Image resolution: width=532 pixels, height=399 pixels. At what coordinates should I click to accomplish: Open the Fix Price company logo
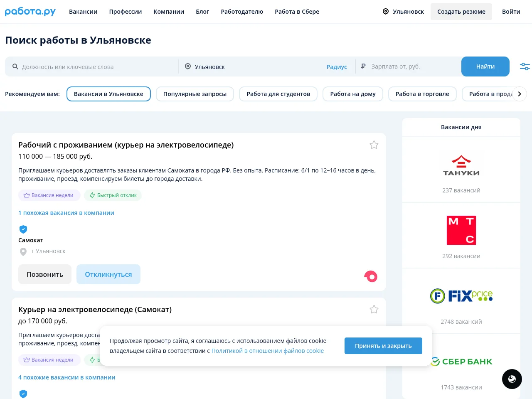tap(461, 296)
